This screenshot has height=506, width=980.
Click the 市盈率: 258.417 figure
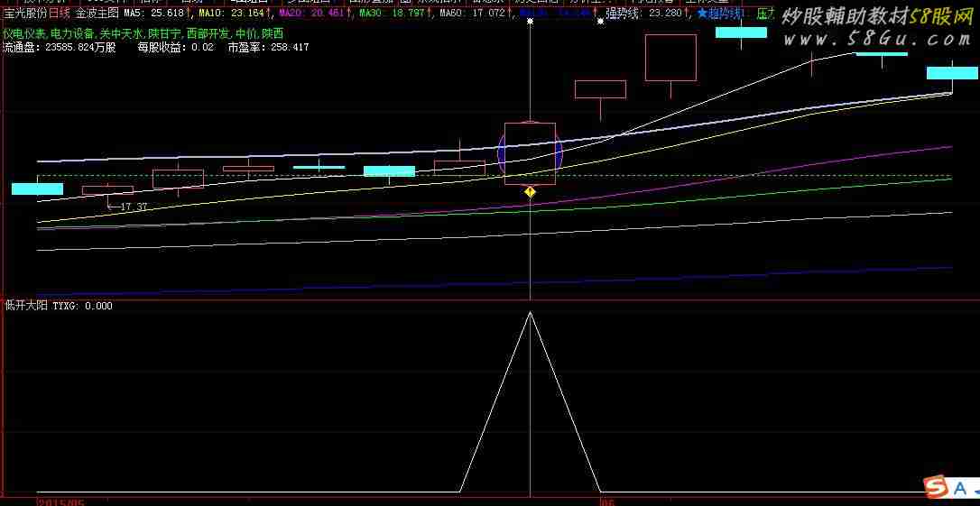coord(268,47)
